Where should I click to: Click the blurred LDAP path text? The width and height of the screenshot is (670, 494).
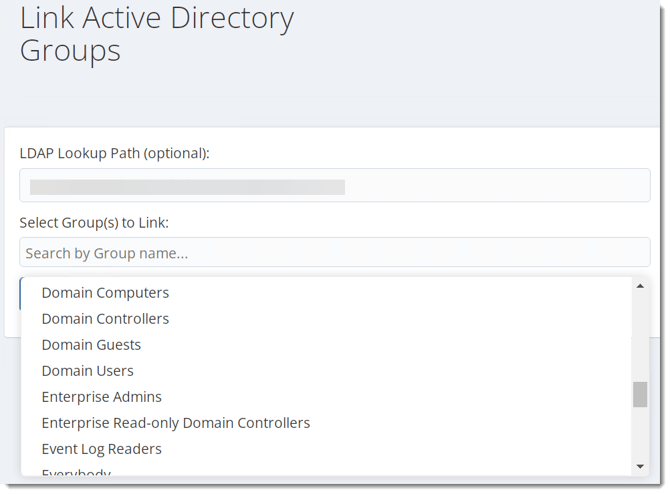pyautogui.click(x=187, y=186)
